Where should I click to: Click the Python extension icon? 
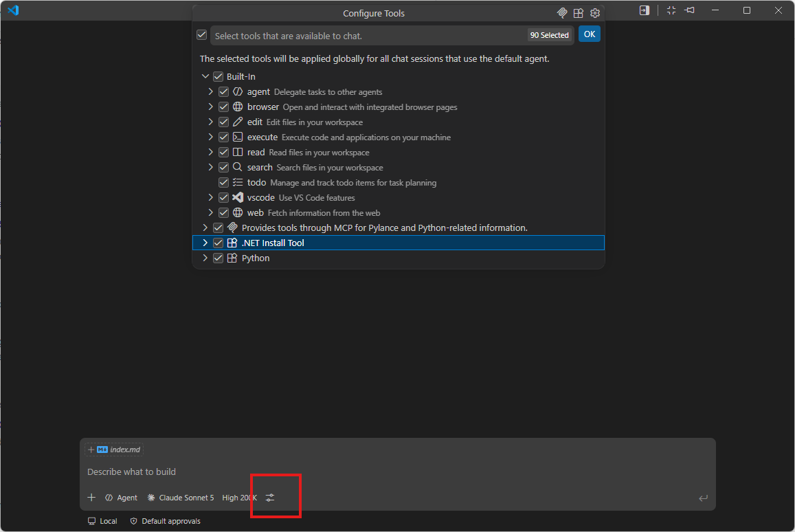tap(232, 258)
